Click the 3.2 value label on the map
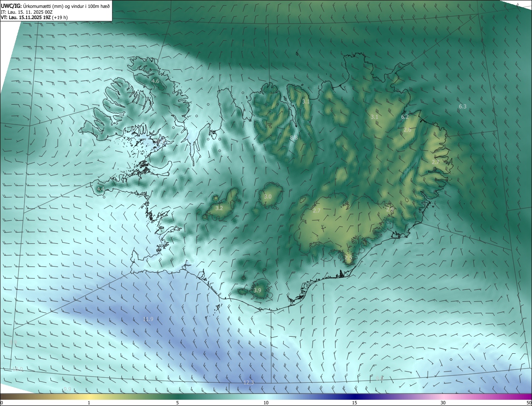 219,208
